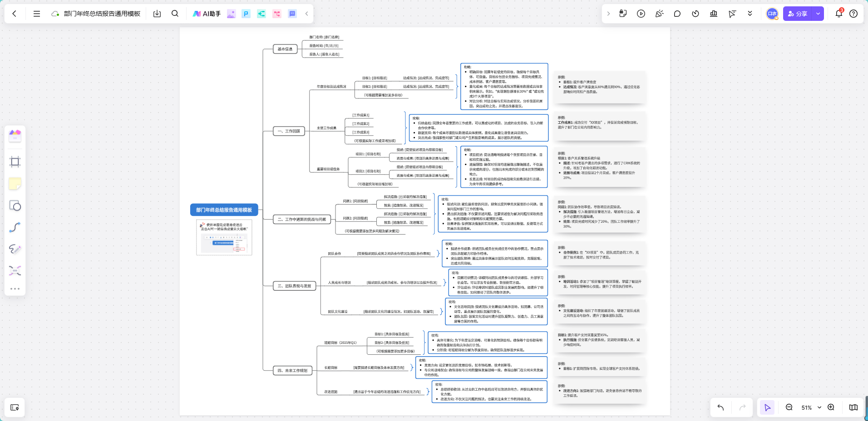
Task: Open the minimap book icon
Action: tap(853, 407)
